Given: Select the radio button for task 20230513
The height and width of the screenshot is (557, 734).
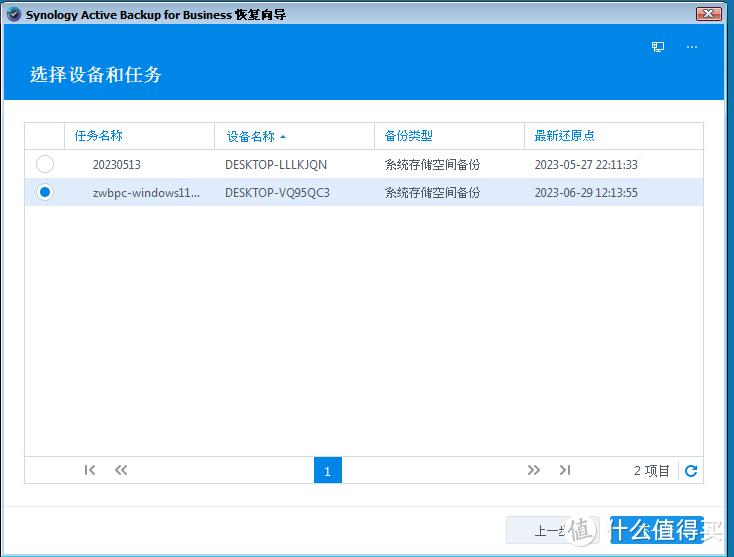Looking at the screenshot, I should click(45, 164).
